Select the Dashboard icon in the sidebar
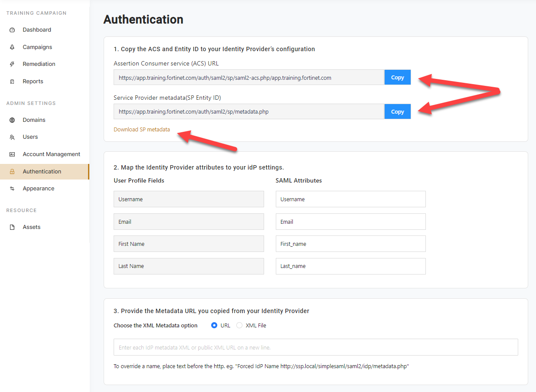This screenshot has height=392, width=536. click(x=13, y=29)
